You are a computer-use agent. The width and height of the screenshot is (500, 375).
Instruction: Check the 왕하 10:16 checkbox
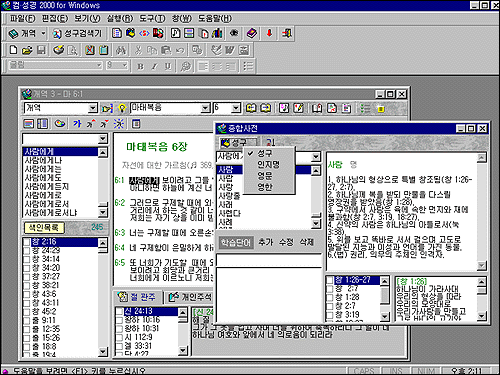(119, 320)
